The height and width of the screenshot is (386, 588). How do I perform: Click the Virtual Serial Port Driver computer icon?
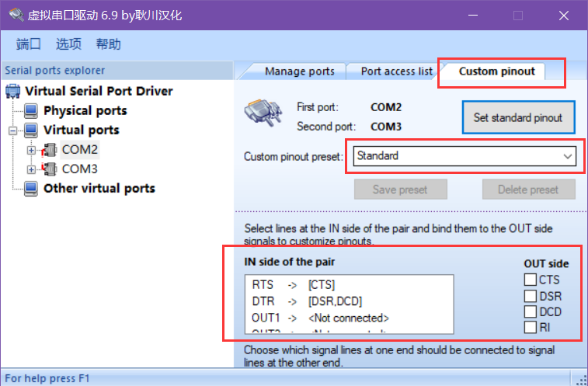(x=12, y=91)
